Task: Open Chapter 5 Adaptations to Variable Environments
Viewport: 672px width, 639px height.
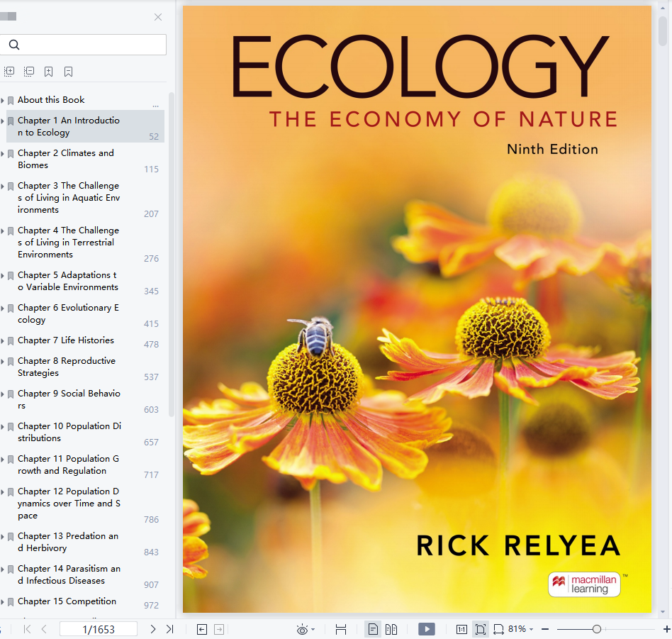Action: [x=68, y=281]
